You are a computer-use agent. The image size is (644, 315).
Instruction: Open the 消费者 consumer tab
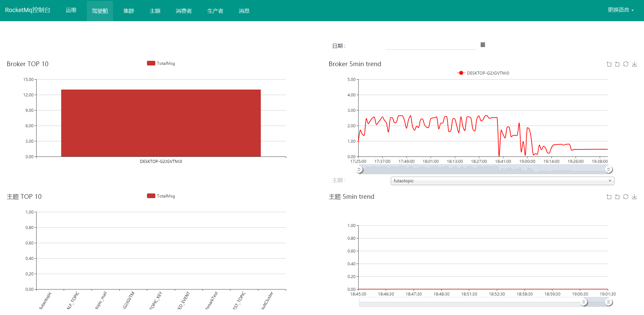click(184, 11)
